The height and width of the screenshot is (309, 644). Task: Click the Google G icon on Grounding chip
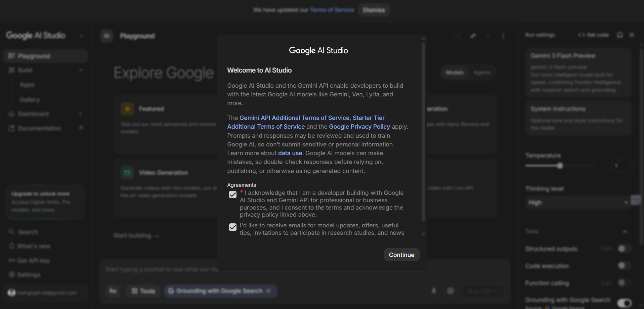click(x=171, y=291)
